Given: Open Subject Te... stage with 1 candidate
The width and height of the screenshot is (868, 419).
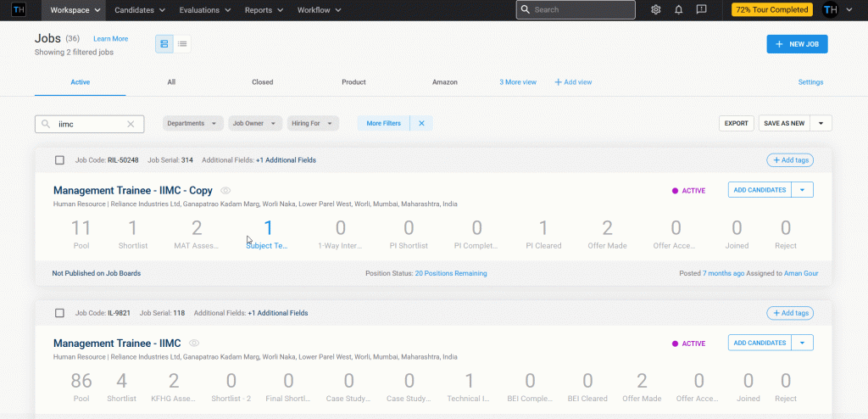Looking at the screenshot, I should pos(267,234).
